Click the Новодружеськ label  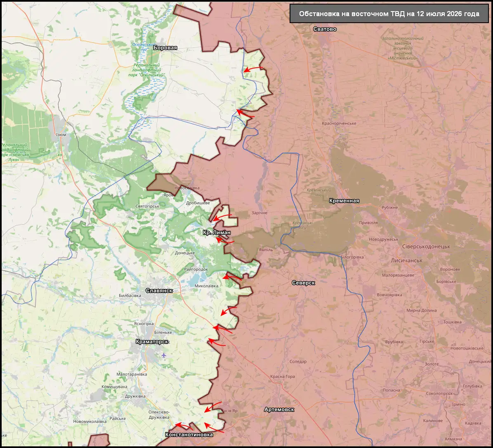coord(384,240)
